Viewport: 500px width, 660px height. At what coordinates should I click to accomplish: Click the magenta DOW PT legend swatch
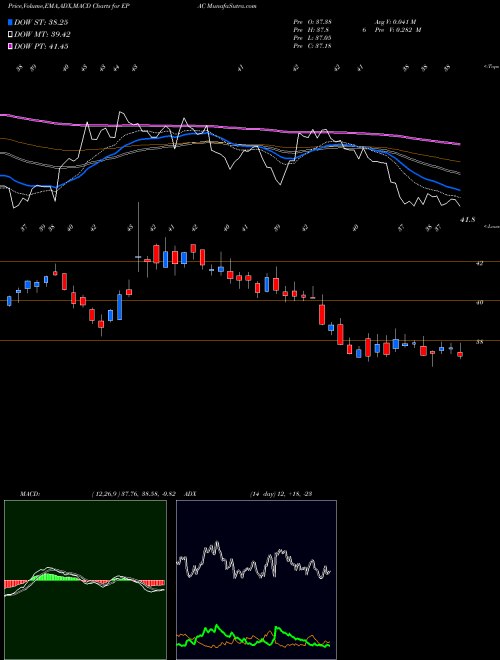[x=11, y=46]
